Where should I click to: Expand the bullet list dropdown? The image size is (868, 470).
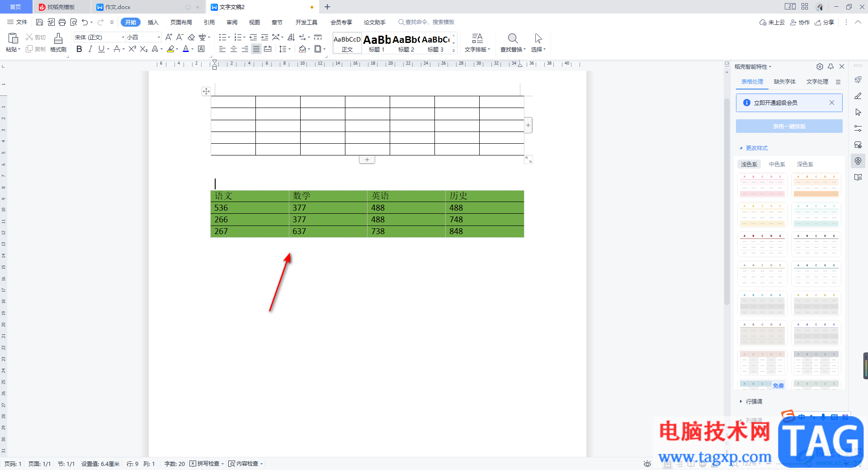point(229,38)
